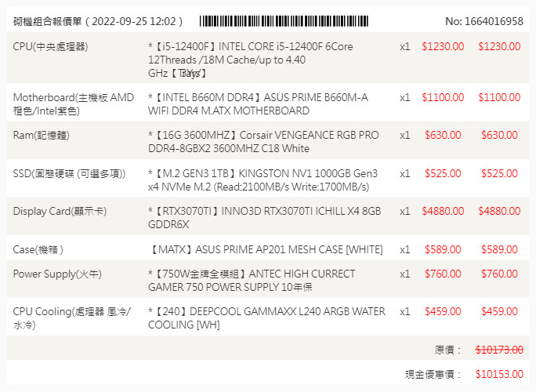Select the INNO3D RTX3070TI ICHILL X4 item

[x=264, y=217]
